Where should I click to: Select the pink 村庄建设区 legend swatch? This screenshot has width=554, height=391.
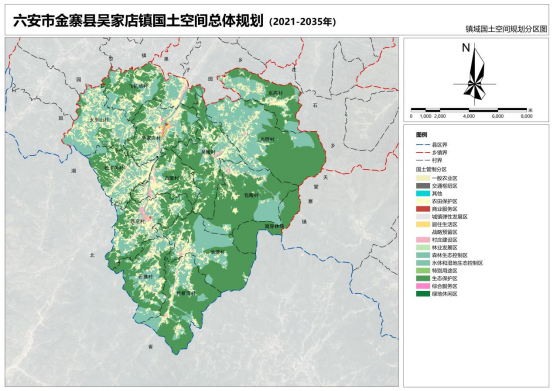(423, 239)
